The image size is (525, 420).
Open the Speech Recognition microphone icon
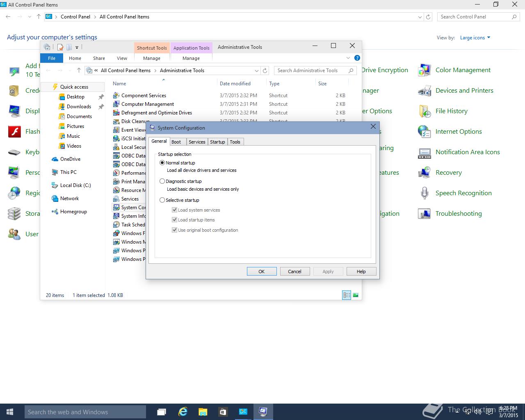pos(424,193)
